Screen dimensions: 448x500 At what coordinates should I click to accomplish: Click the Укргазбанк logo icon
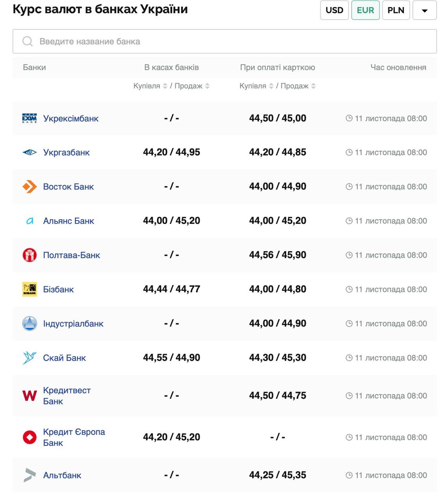30,152
